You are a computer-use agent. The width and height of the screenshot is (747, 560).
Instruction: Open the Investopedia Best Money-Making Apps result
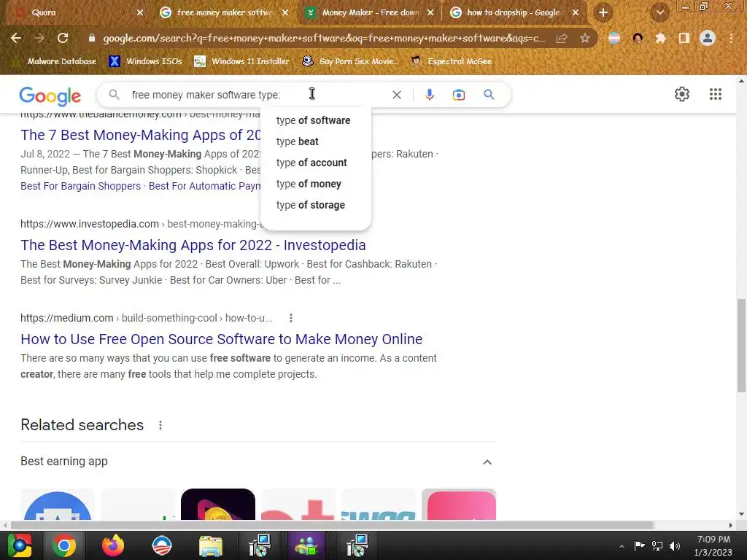tap(193, 245)
